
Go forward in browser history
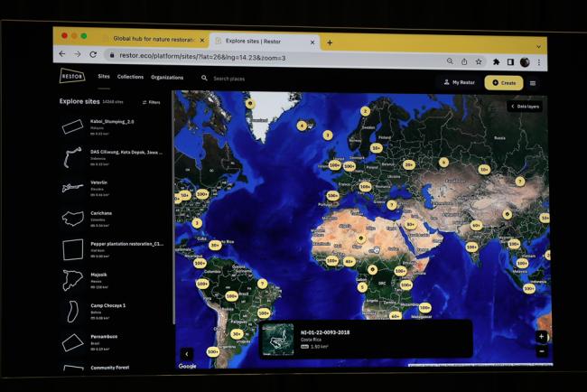[78, 54]
